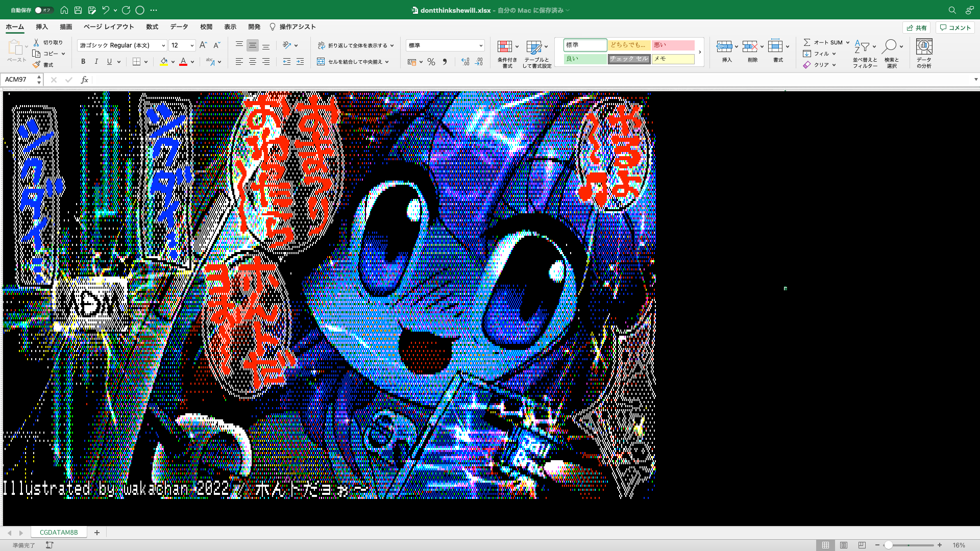Select the CGDATAM8B sheet tab
The image size is (980, 551).
[x=59, y=533]
